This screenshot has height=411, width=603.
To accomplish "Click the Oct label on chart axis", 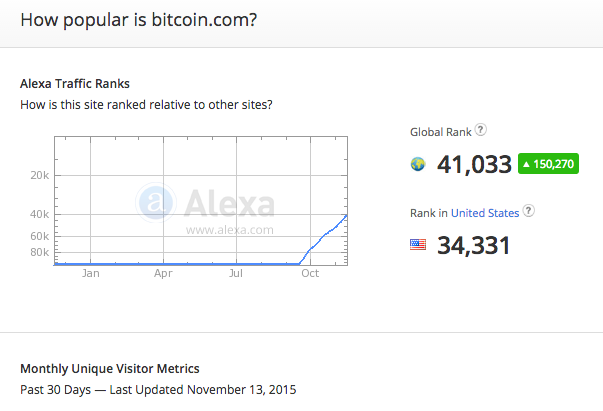I will 310,273.
